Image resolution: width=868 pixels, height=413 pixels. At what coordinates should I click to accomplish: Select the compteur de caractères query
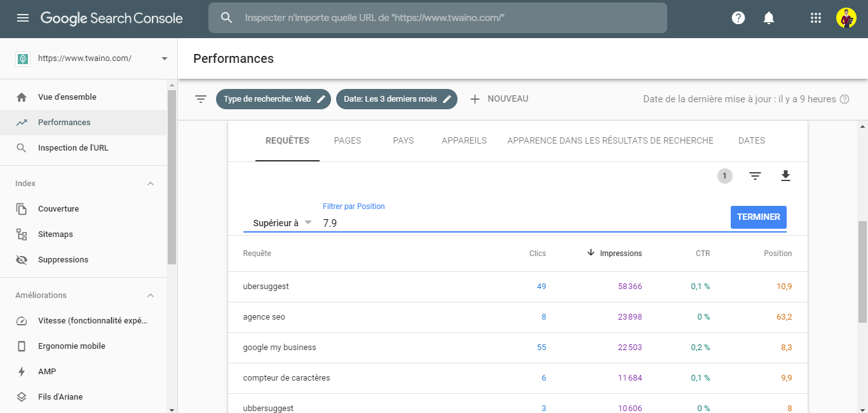pyautogui.click(x=518, y=378)
